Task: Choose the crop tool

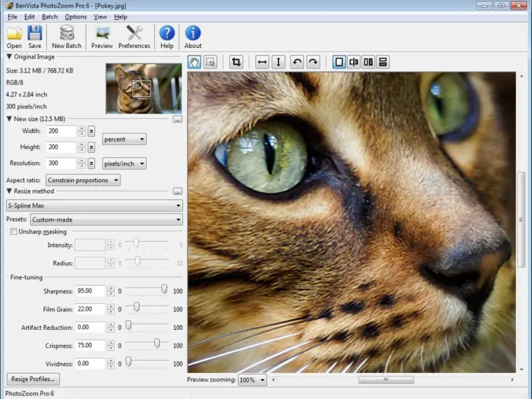Action: pos(236,62)
